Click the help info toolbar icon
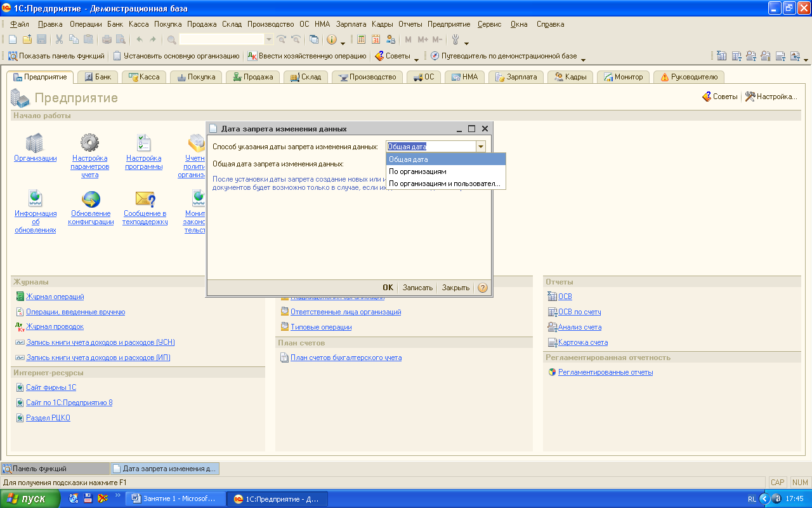812x508 pixels. [x=332, y=39]
